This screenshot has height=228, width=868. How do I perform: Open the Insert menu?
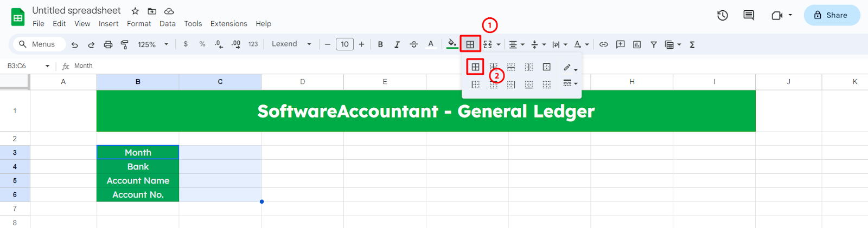point(108,24)
